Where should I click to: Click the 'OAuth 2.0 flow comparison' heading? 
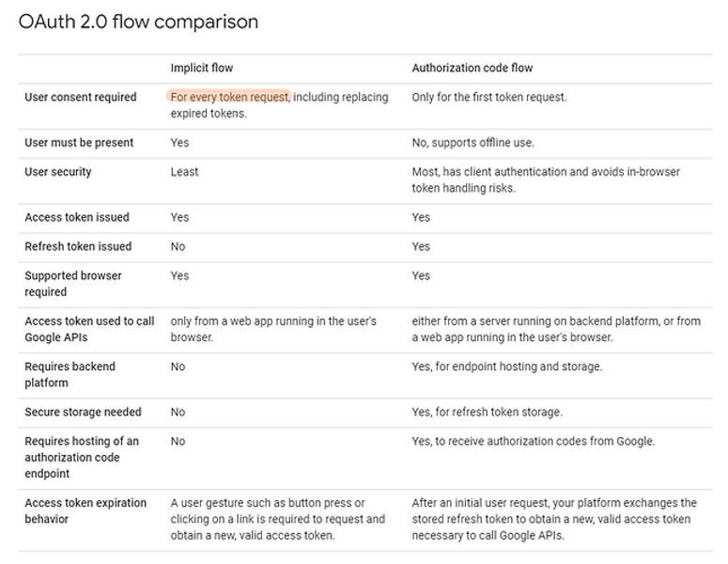click(138, 22)
